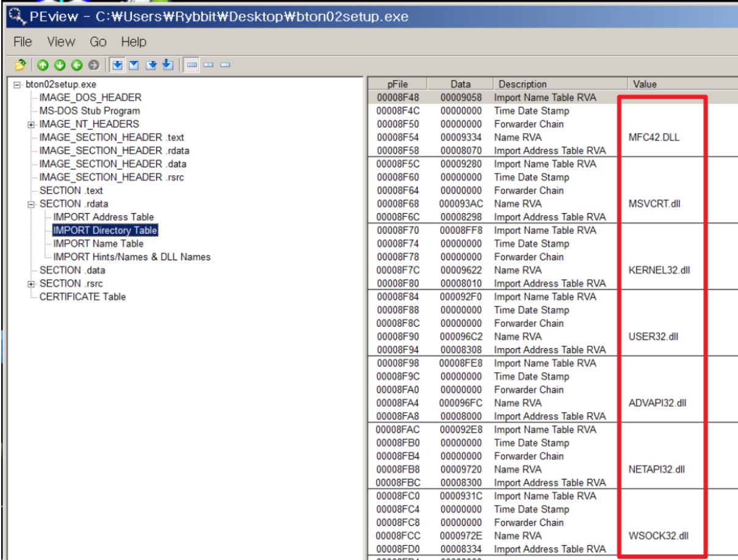Open the File menu

23,42
